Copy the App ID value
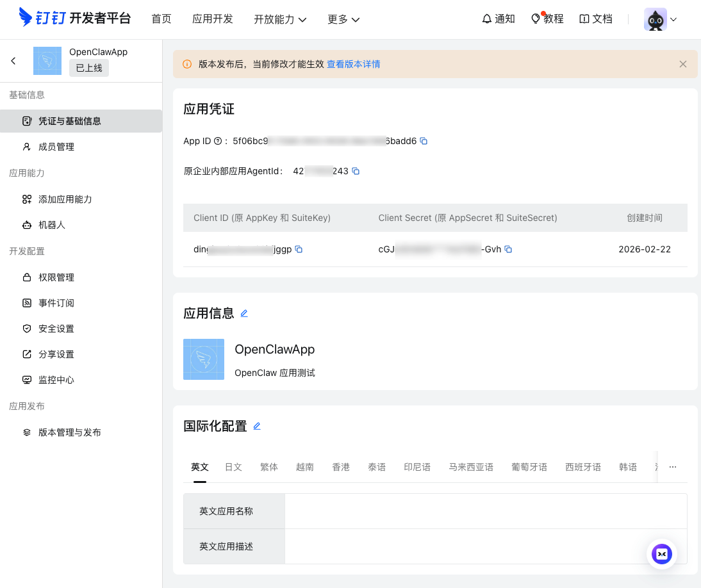This screenshot has height=588, width=701. [x=423, y=141]
